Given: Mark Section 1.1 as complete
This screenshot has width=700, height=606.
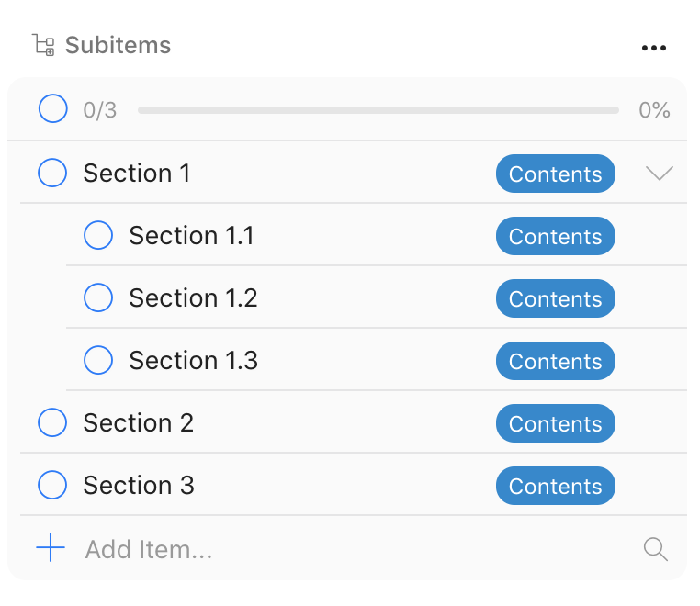Looking at the screenshot, I should tap(98, 235).
